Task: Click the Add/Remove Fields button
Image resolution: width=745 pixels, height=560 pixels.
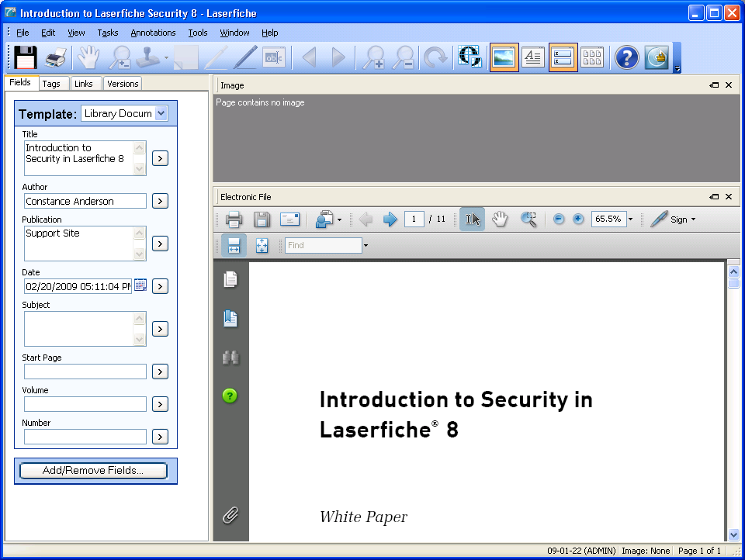Action: pyautogui.click(x=93, y=470)
